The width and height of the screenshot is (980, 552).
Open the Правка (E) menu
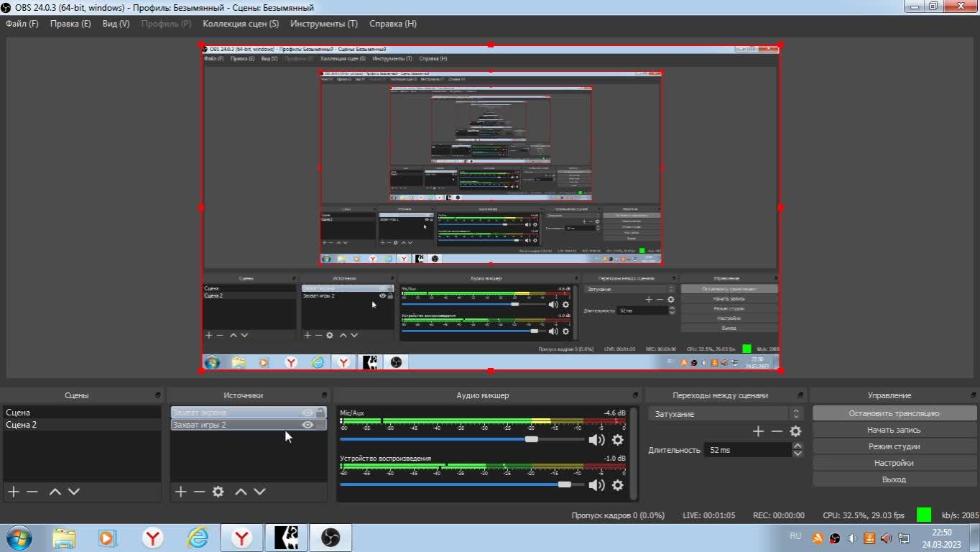click(70, 24)
